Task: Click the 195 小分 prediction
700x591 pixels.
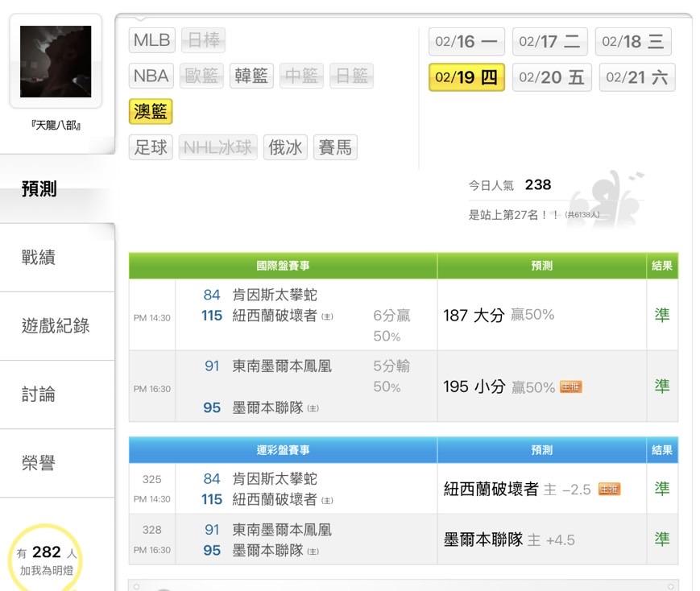Action: coord(474,387)
